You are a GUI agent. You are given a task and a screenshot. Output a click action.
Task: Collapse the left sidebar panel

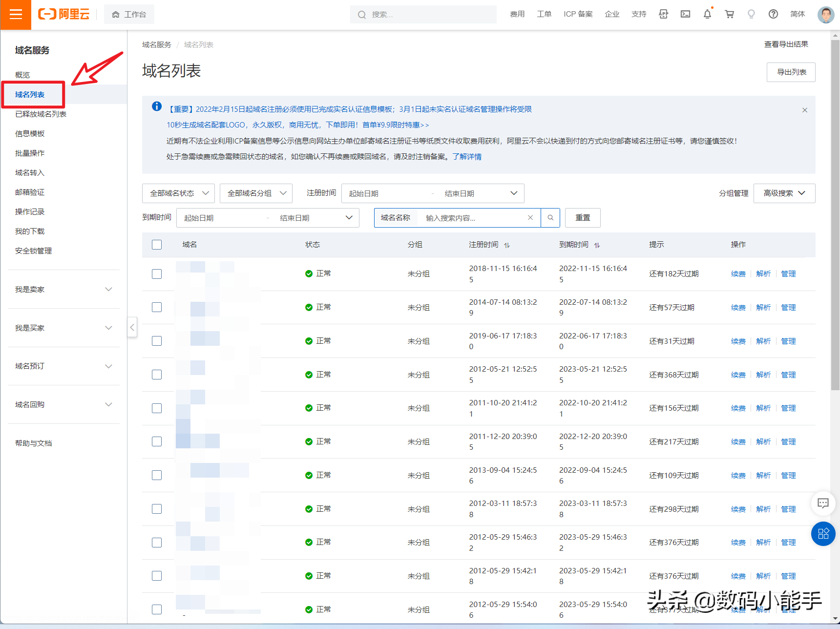132,327
